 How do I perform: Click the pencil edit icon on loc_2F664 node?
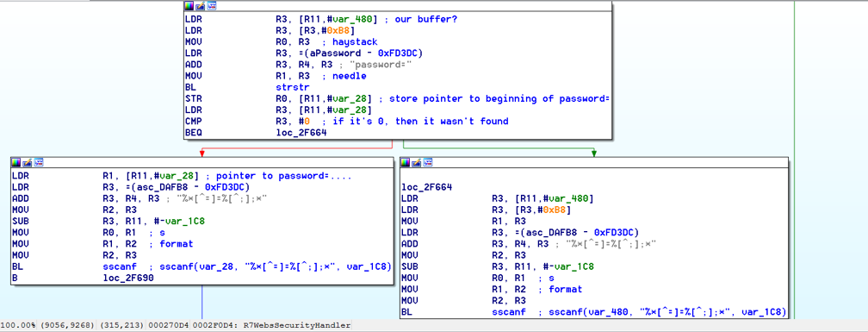pyautogui.click(x=417, y=162)
